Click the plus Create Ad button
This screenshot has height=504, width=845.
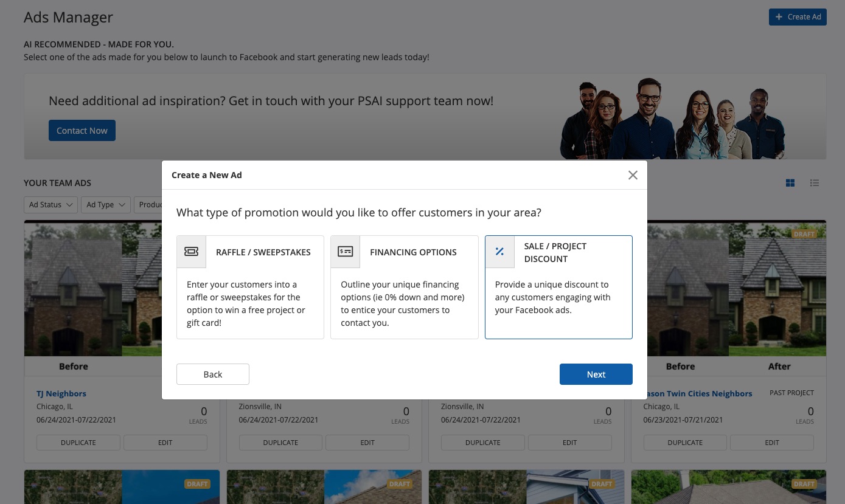797,17
